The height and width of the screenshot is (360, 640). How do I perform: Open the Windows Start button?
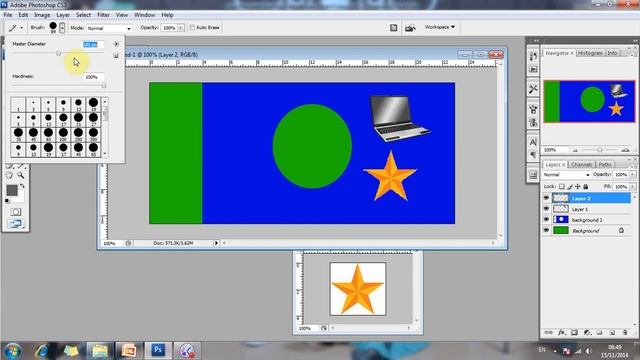pos(12,351)
